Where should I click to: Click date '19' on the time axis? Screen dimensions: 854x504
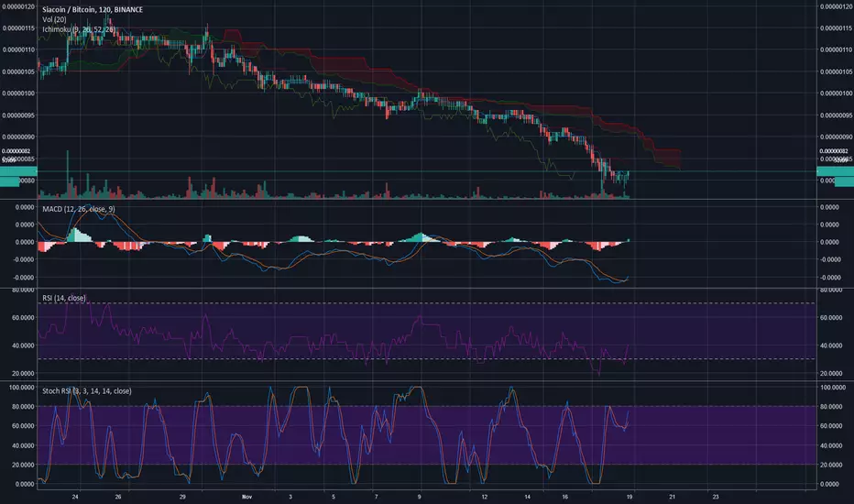(630, 497)
